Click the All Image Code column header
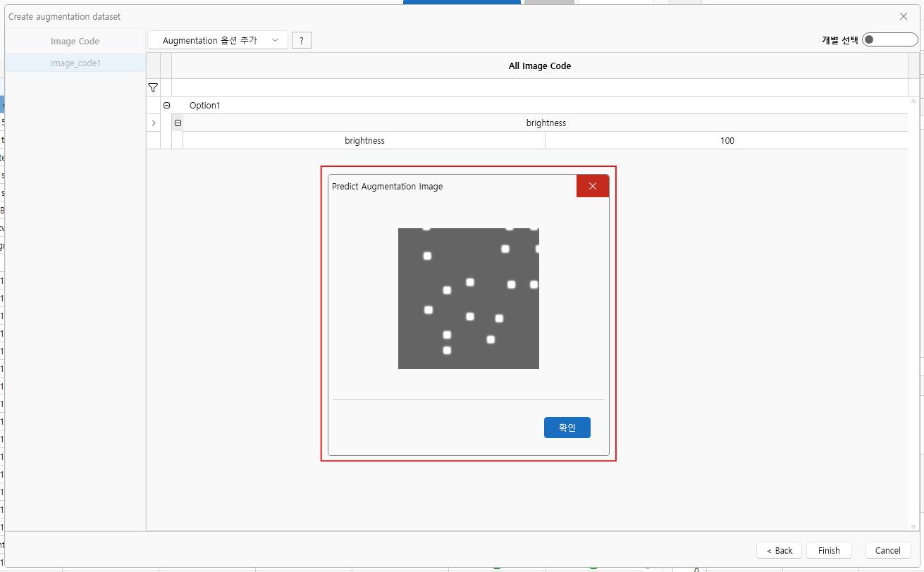This screenshot has width=924, height=572. click(x=539, y=66)
